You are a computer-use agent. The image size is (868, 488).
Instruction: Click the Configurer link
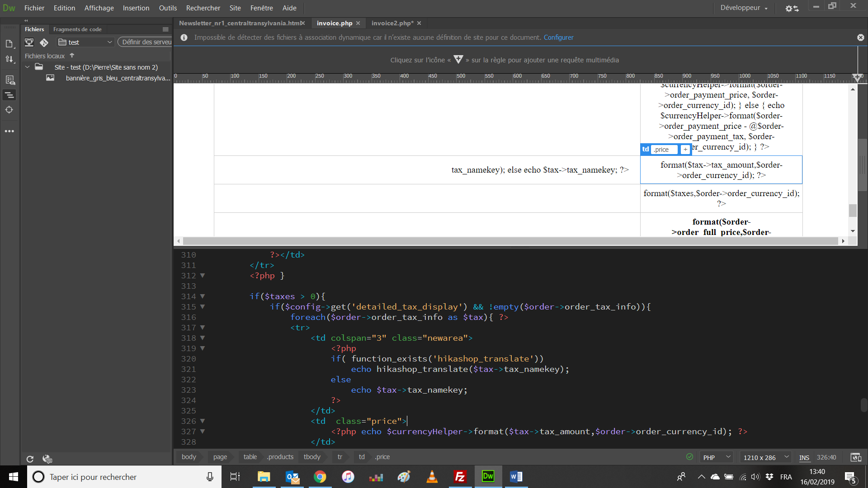pyautogui.click(x=558, y=38)
